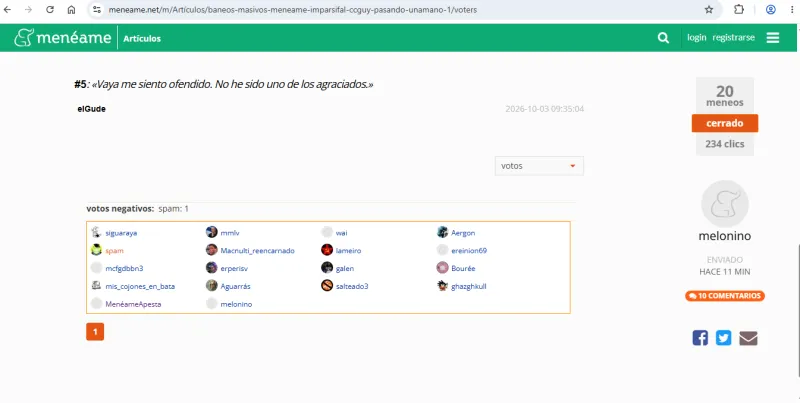
Task: Expand the votos dropdown
Action: (x=539, y=166)
